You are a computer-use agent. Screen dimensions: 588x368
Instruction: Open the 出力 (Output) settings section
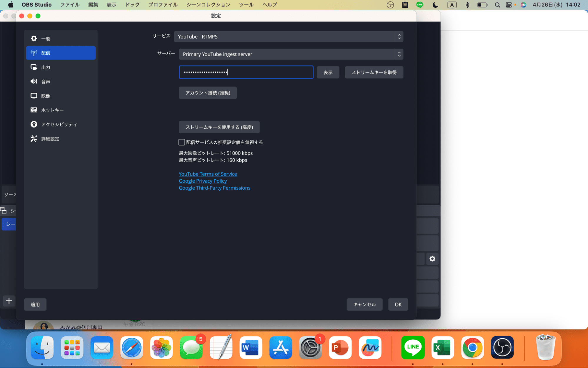click(x=61, y=67)
